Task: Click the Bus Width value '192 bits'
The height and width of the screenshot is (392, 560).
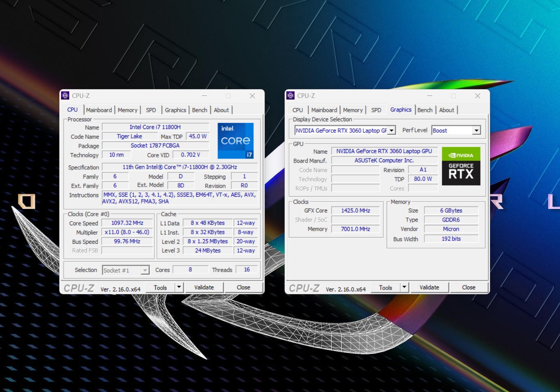Action: click(451, 239)
